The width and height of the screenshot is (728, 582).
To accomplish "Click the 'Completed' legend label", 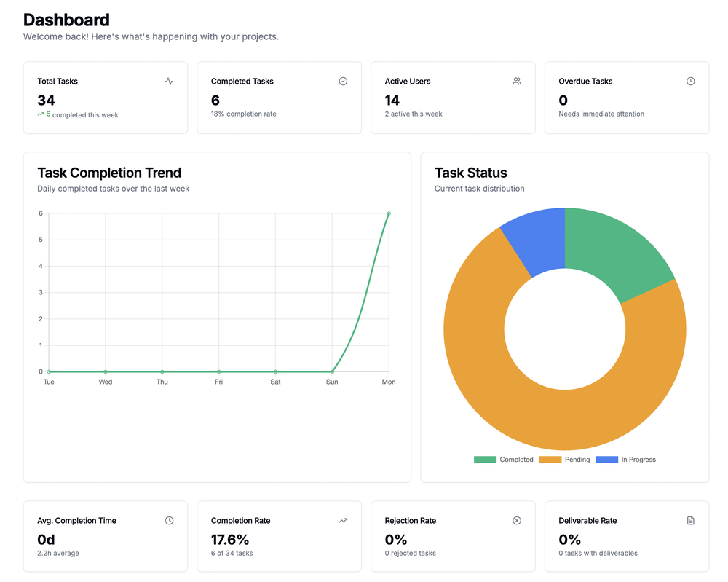I will pyautogui.click(x=516, y=460).
